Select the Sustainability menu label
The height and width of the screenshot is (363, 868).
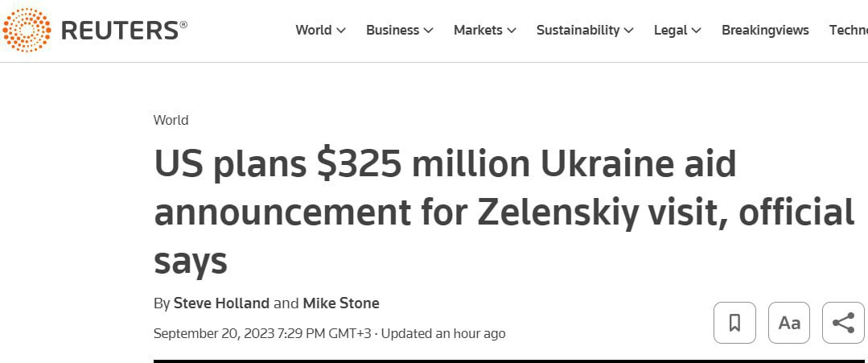point(578,30)
